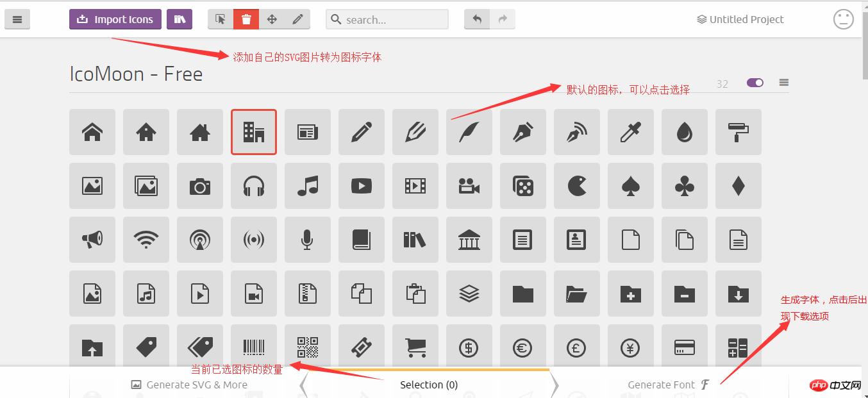Click the undo arrow
Screen dimensions: 868x398
click(476, 19)
